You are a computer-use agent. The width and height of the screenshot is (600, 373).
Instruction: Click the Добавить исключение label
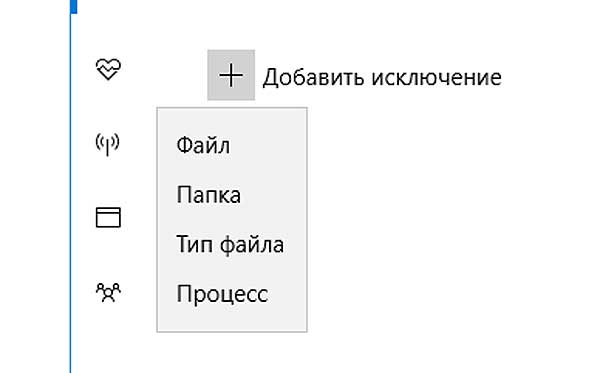coord(382,77)
